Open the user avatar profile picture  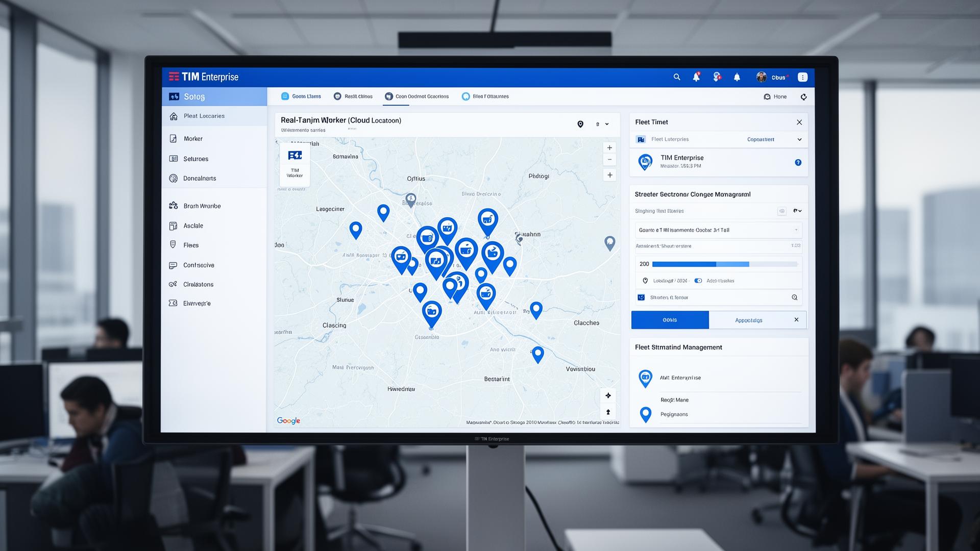(x=762, y=77)
